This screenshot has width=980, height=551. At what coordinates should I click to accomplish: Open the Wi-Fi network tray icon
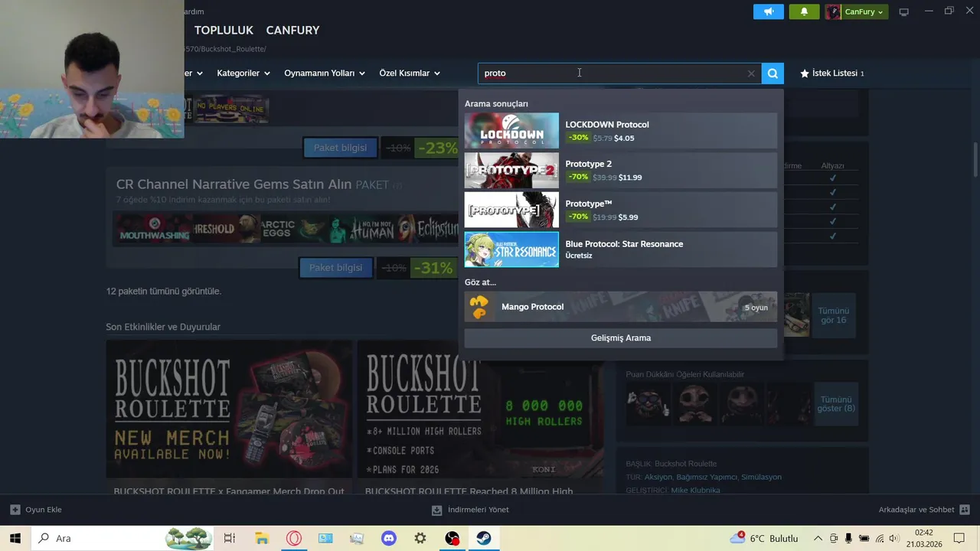(x=880, y=539)
